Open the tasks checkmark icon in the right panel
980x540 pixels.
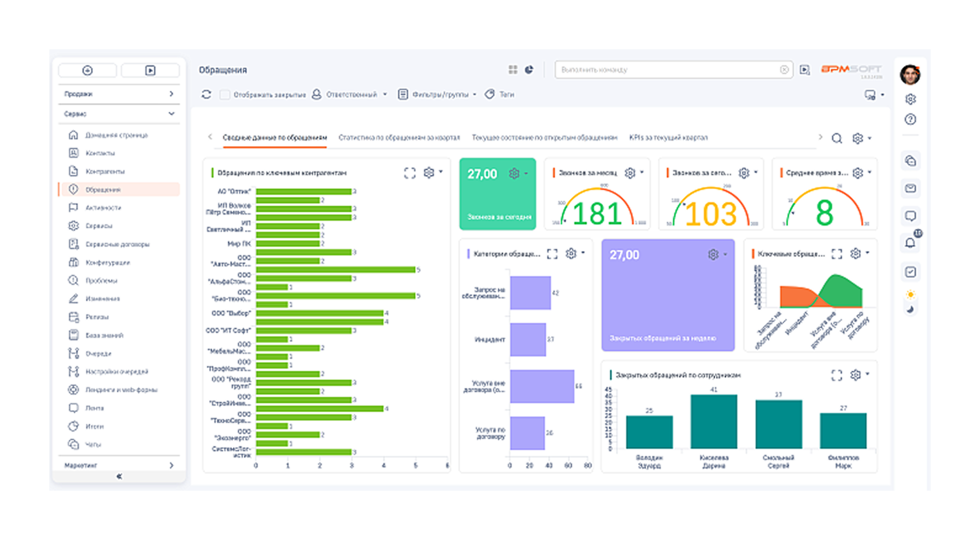[x=910, y=272]
